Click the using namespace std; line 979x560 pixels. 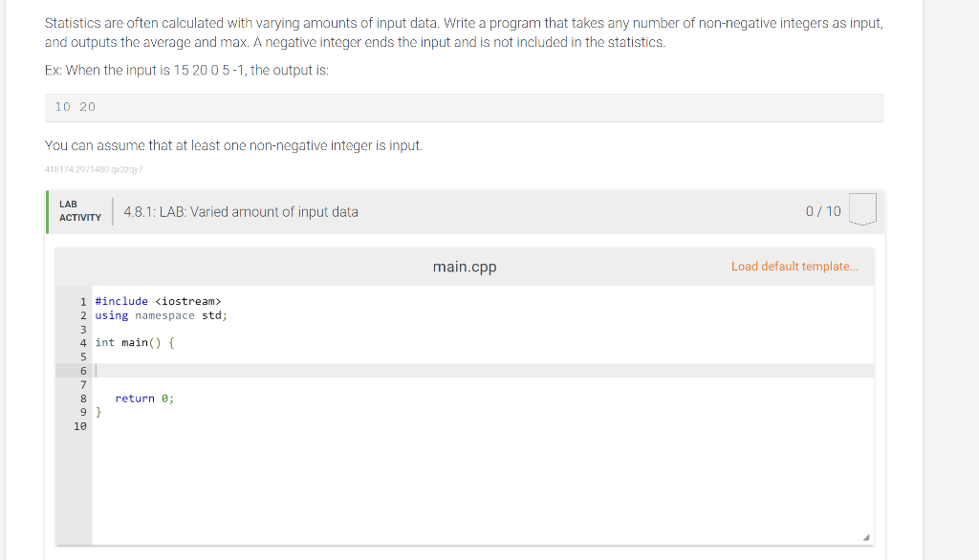click(161, 315)
